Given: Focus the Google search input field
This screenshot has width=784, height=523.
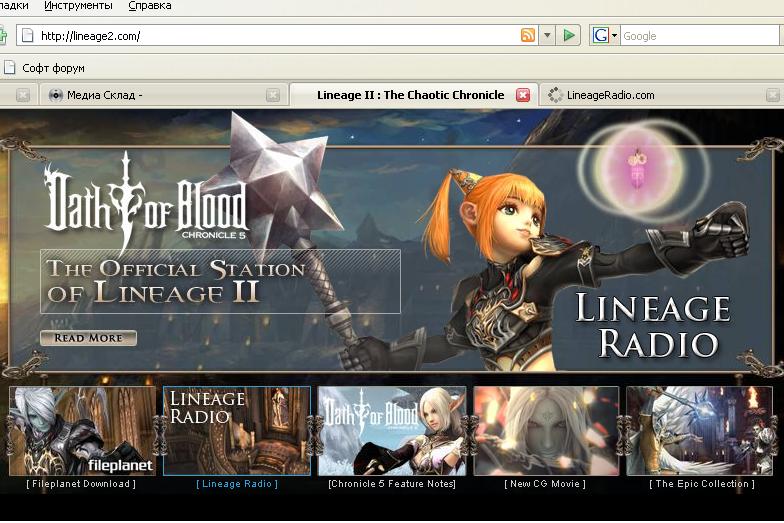Looking at the screenshot, I should [x=701, y=36].
